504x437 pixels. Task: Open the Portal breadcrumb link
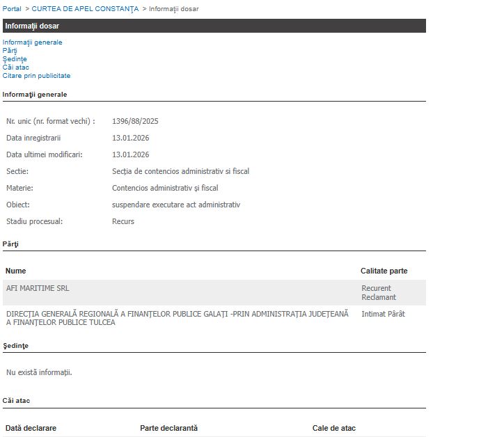12,8
